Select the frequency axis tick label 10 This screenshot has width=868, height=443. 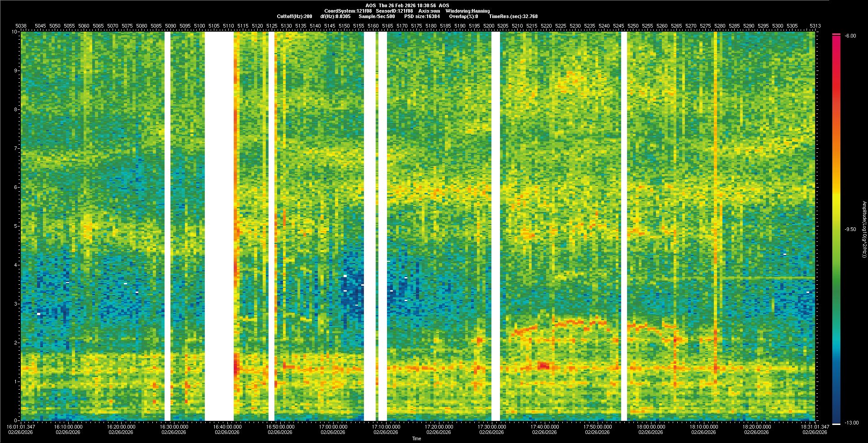coord(15,32)
